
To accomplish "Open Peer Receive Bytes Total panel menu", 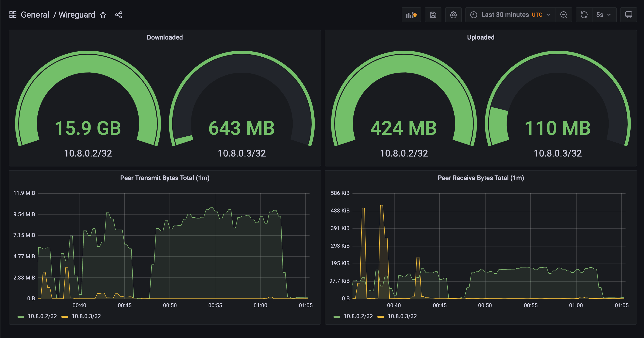I will tap(480, 178).
